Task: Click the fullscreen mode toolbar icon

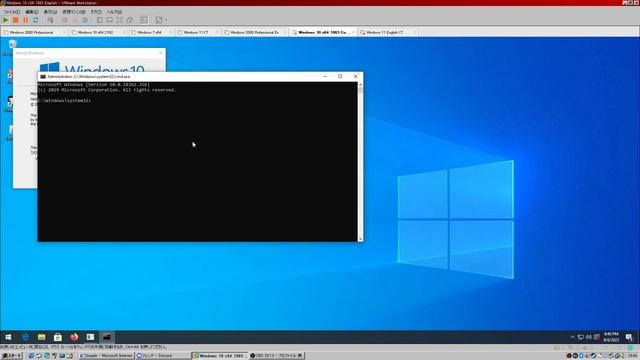Action: [x=120, y=20]
